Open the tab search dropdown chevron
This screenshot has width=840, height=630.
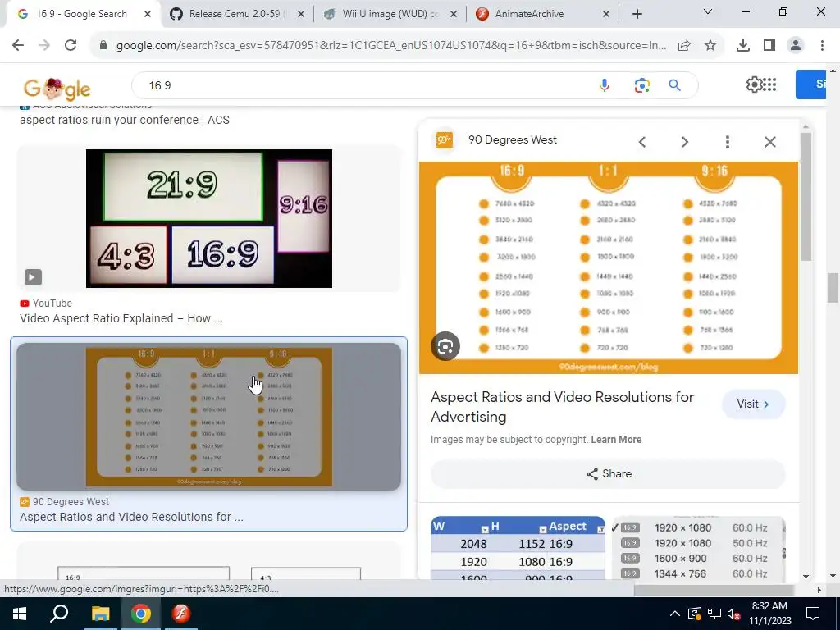(x=708, y=11)
